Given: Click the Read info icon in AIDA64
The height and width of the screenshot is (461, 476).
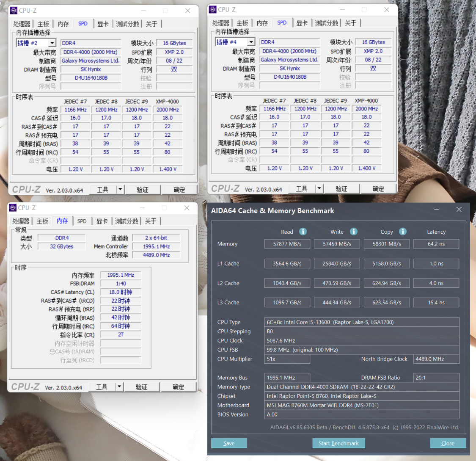Looking at the screenshot, I should [x=303, y=232].
